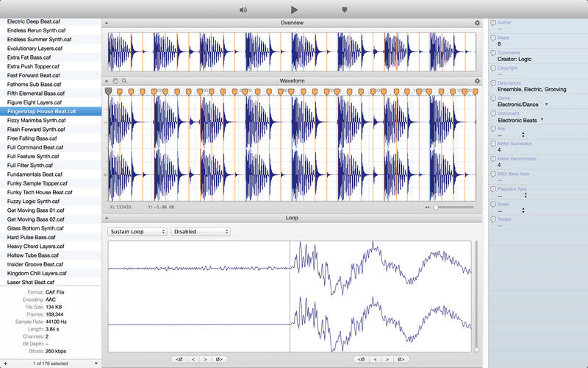Click the left loop previous zero-crossing button
Image resolution: width=588 pixels, height=368 pixels.
pos(179,359)
